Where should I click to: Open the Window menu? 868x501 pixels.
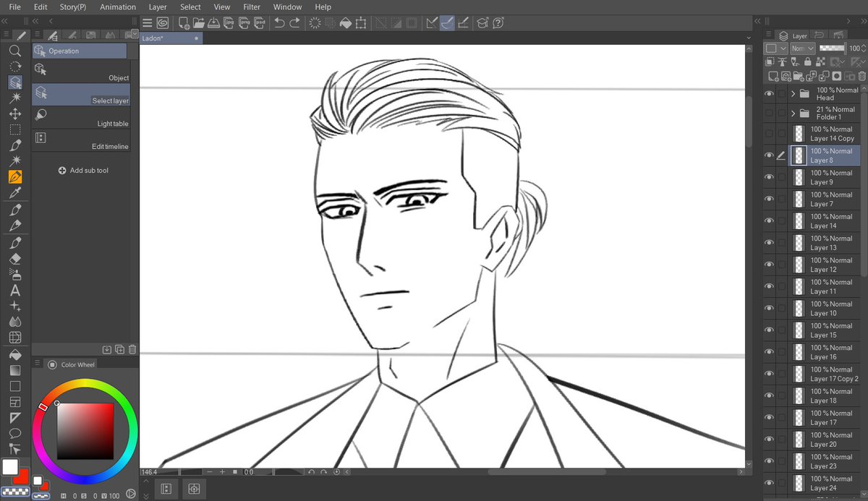point(287,7)
